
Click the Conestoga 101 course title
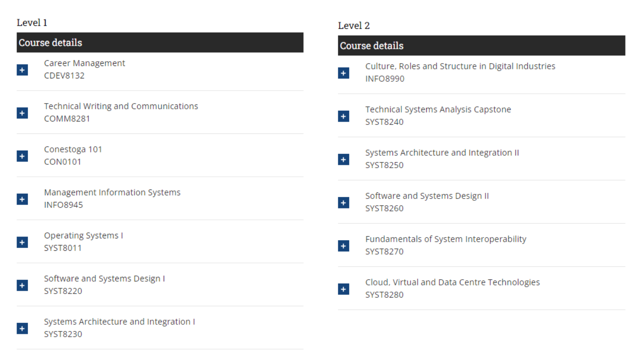coord(73,149)
